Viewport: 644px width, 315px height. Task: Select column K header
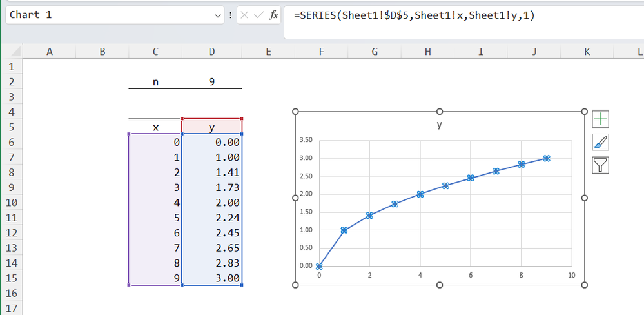click(587, 52)
